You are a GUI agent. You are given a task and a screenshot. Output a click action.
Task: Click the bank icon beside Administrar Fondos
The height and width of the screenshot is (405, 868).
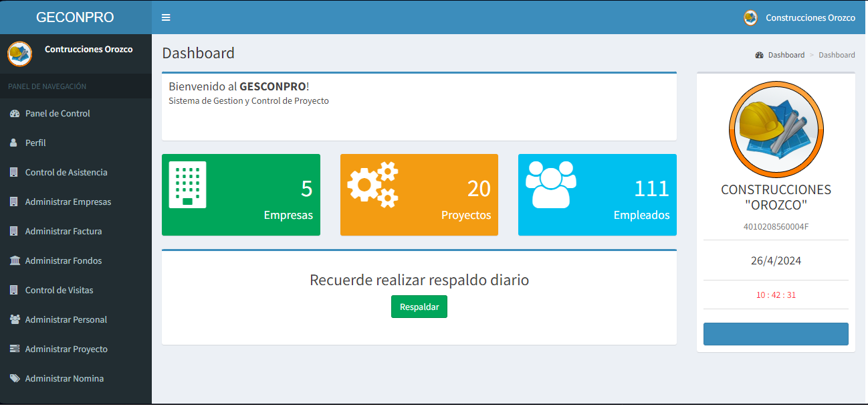tap(15, 261)
